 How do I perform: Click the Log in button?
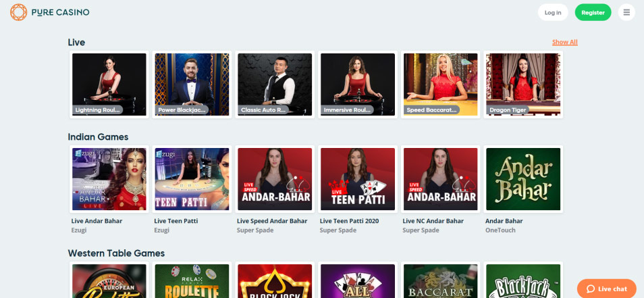(553, 12)
